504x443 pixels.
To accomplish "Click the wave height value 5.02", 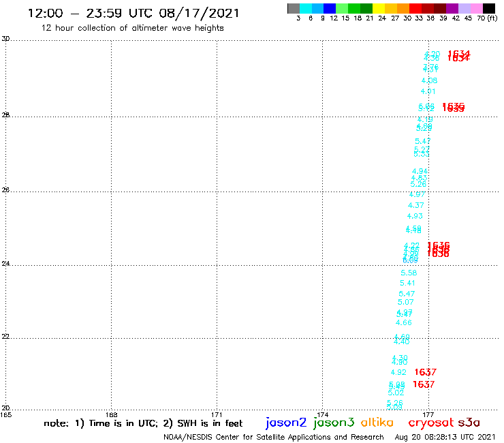I will coord(396,393).
